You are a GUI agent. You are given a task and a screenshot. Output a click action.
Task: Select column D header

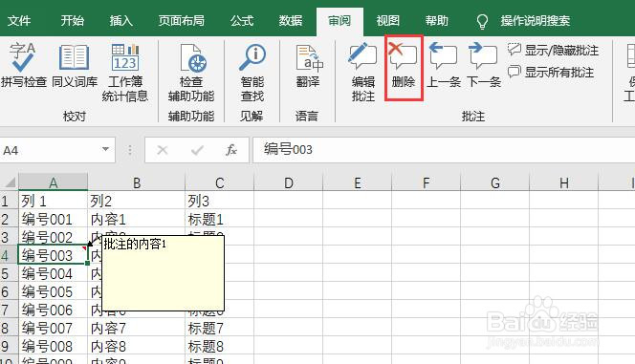(x=289, y=182)
